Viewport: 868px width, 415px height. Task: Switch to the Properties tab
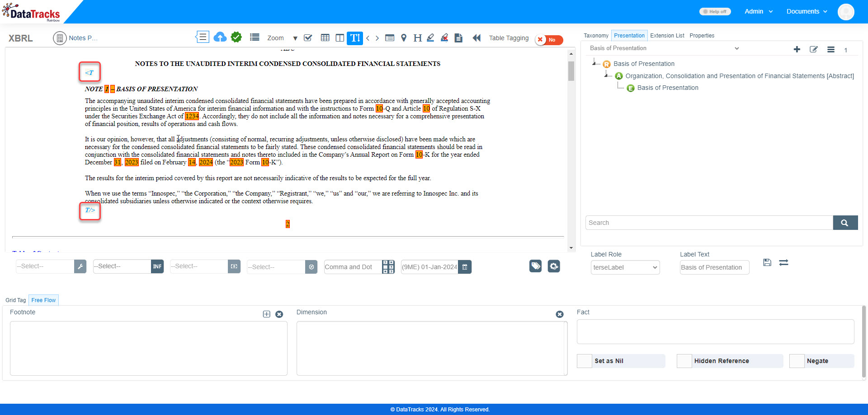click(x=702, y=36)
